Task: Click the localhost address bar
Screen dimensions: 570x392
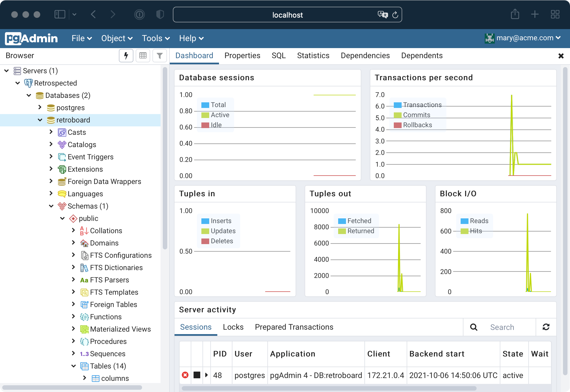Action: click(x=287, y=15)
